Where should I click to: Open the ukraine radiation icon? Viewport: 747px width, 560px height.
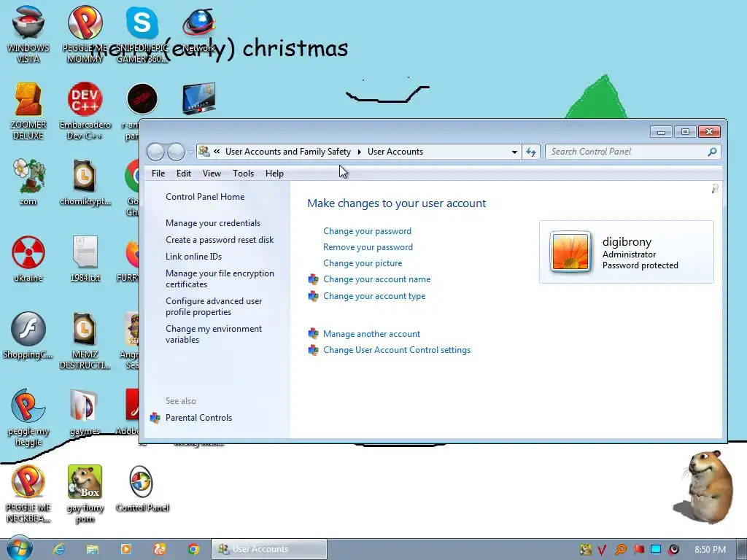click(x=28, y=259)
